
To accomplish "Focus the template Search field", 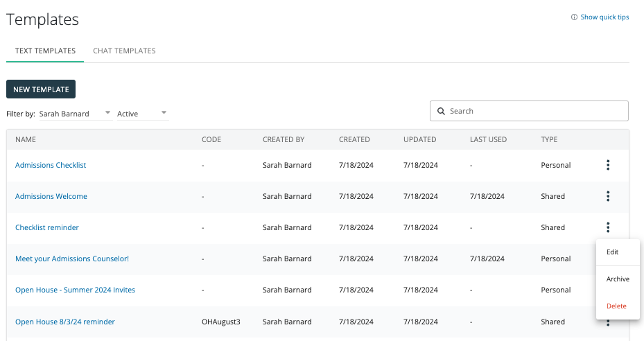I will pyautogui.click(x=535, y=111).
